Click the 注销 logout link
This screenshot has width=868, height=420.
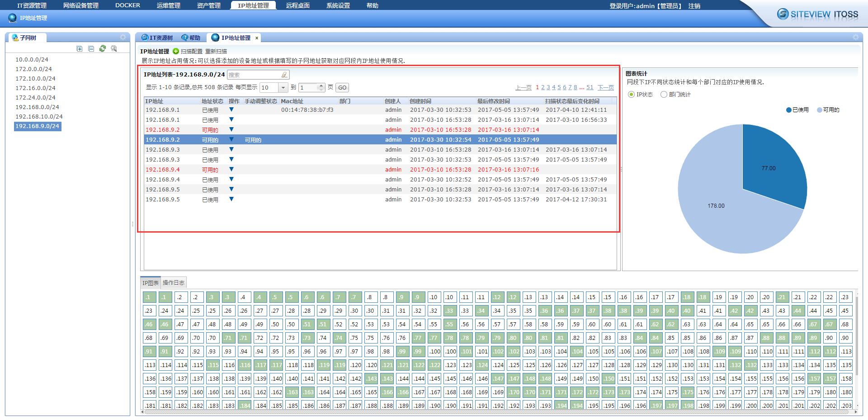pos(694,6)
